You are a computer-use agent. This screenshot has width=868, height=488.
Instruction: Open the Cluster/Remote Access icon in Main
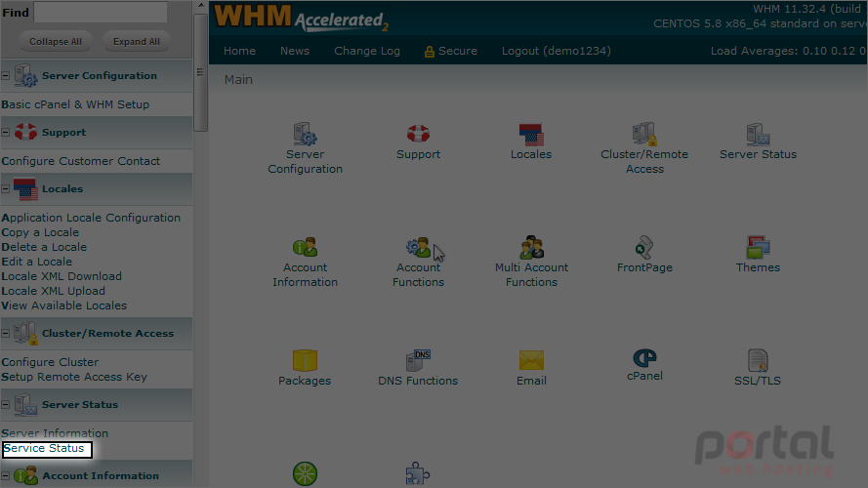644,135
